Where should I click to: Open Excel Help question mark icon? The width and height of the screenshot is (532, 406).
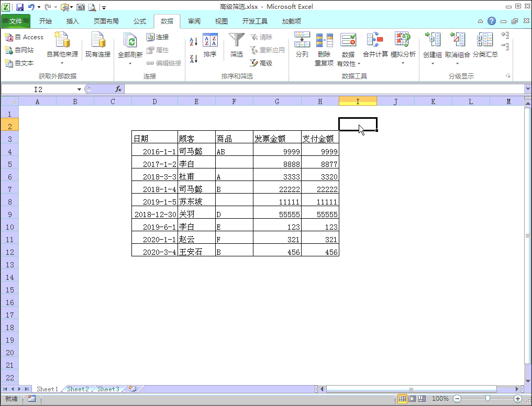[491, 21]
